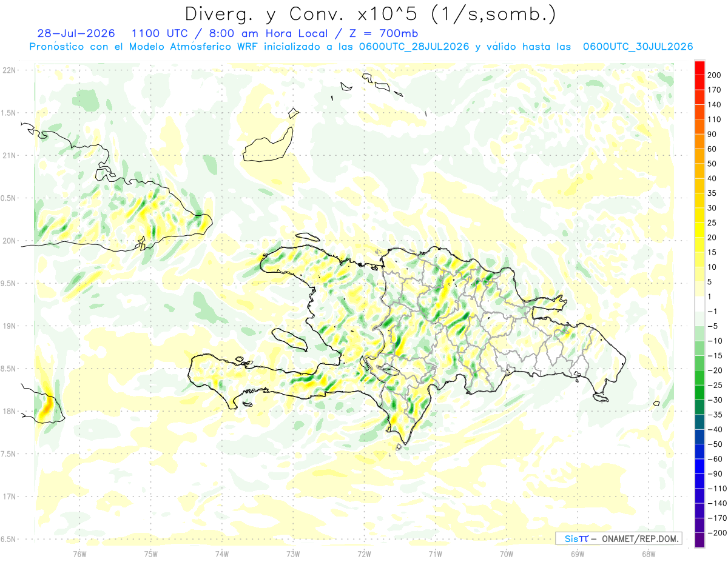This screenshot has height=562, width=728.
Task: Select the 0.5N latitude axis label
Action: pos(9,198)
